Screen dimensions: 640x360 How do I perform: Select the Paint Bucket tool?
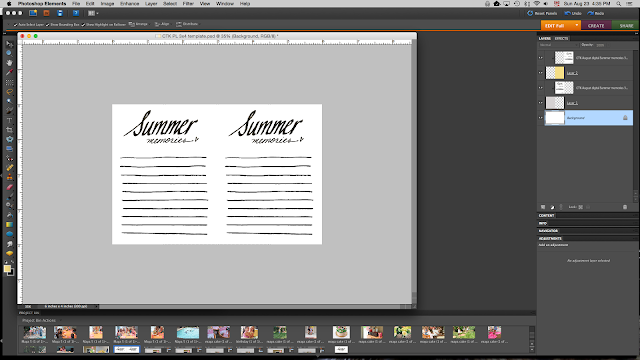[9, 215]
